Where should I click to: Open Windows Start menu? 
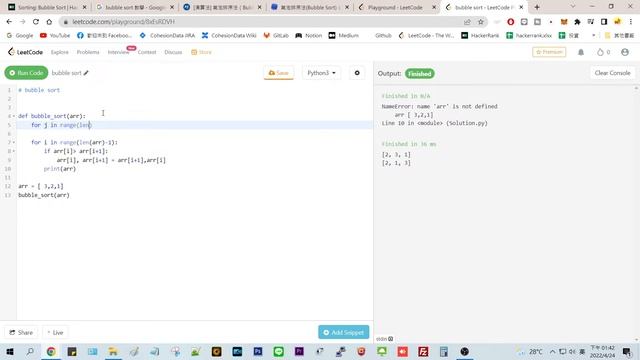click(10, 351)
